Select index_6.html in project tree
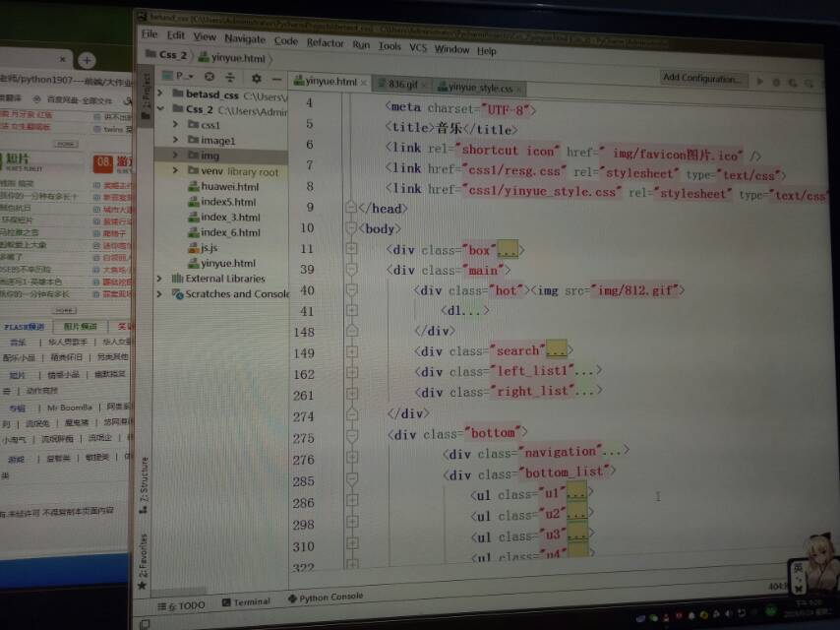This screenshot has height=630, width=840. click(224, 232)
